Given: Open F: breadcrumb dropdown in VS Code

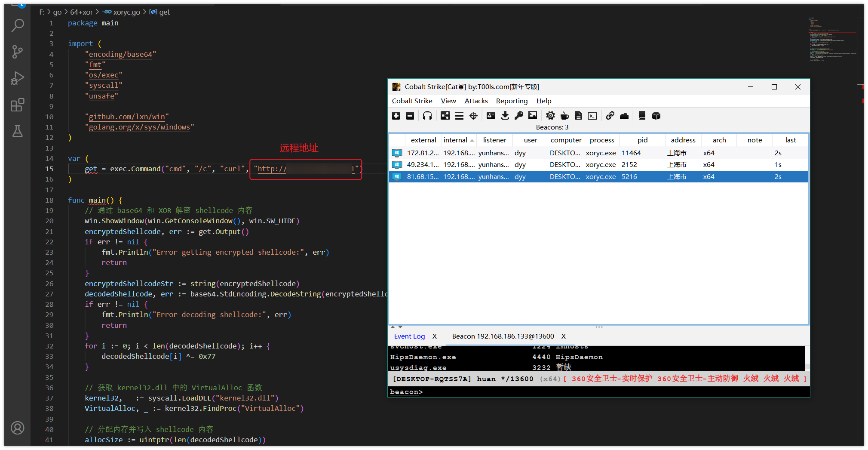Looking at the screenshot, I should point(42,12).
